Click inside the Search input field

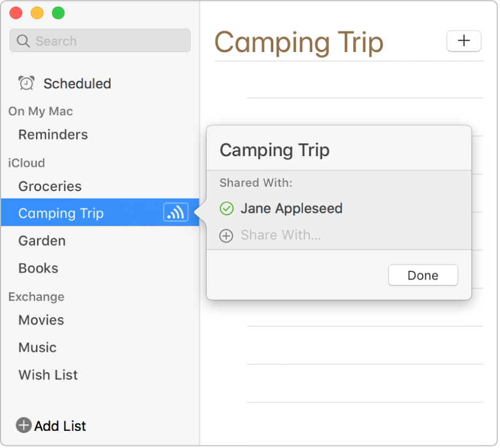[99, 40]
